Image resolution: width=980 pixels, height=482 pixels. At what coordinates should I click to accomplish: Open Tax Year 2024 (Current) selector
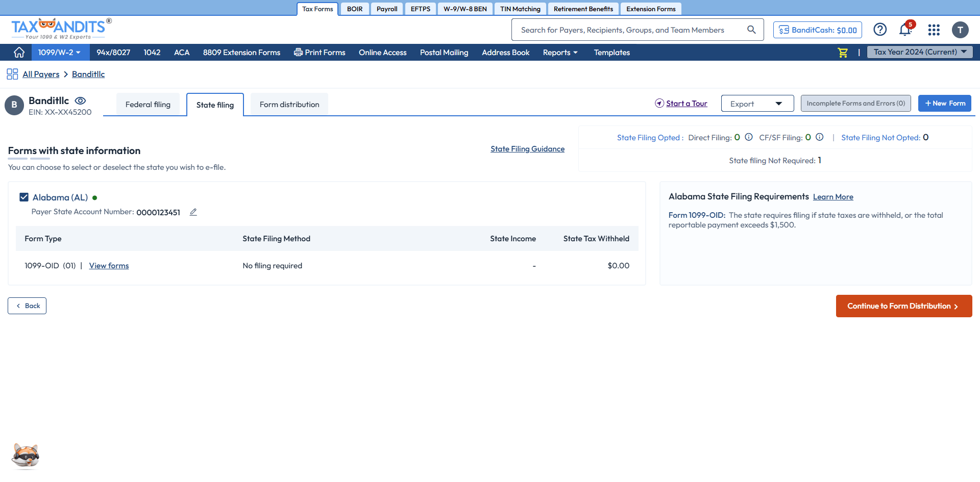coord(920,52)
